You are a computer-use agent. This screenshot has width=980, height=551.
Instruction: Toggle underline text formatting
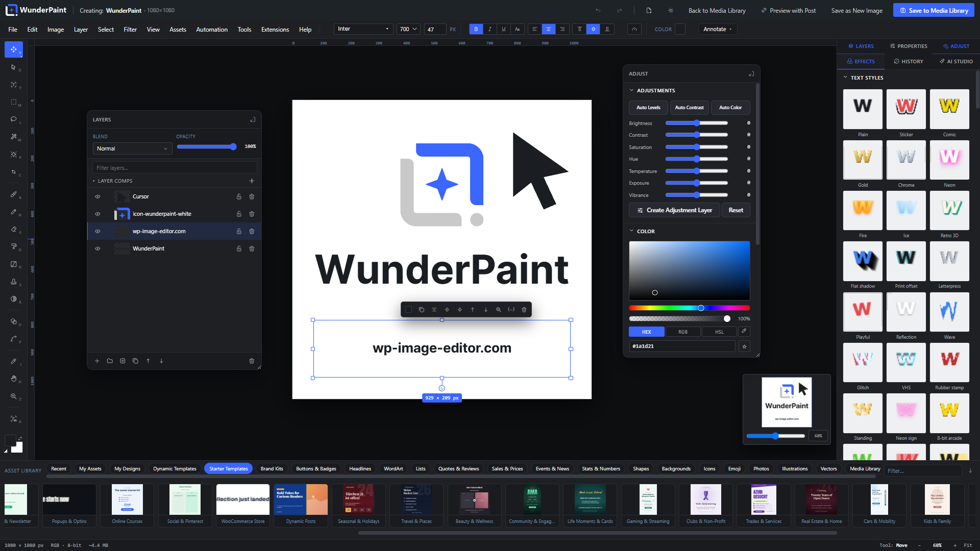(x=504, y=29)
